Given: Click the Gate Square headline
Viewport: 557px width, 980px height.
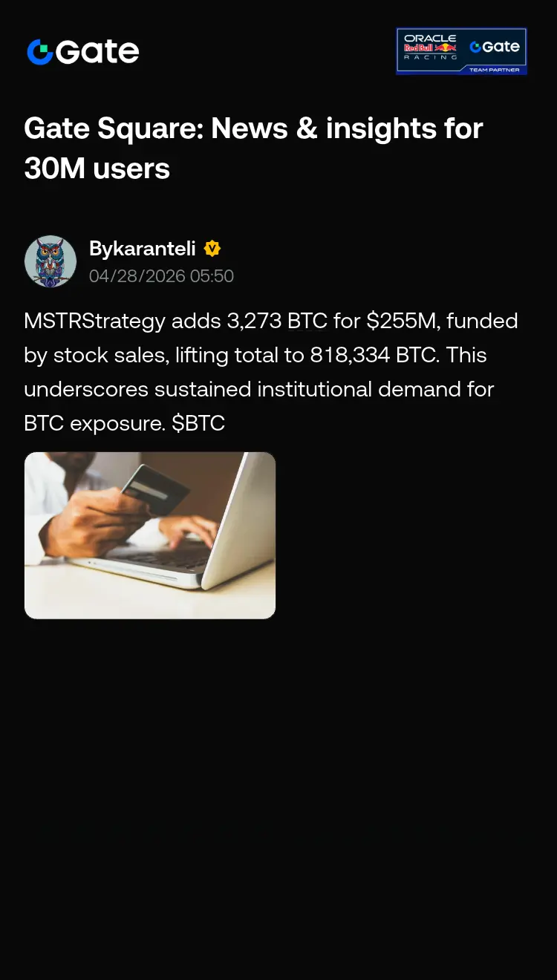Looking at the screenshot, I should coord(253,148).
